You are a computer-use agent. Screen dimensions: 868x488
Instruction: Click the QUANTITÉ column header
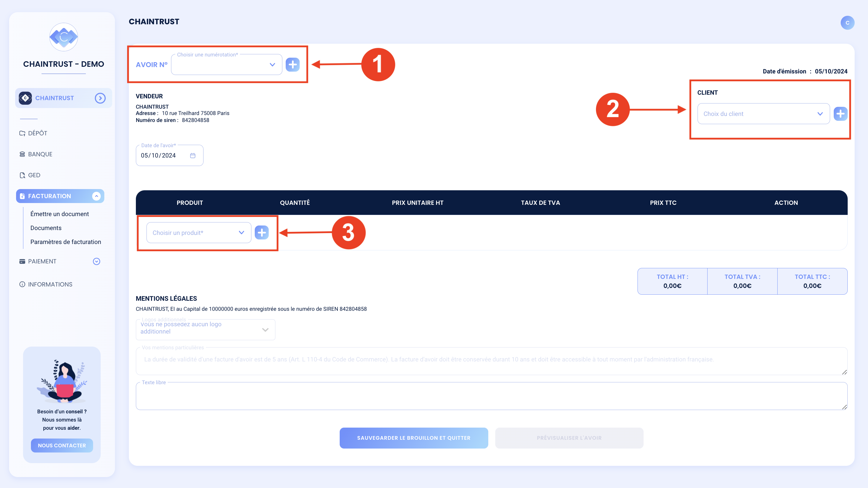pos(295,203)
